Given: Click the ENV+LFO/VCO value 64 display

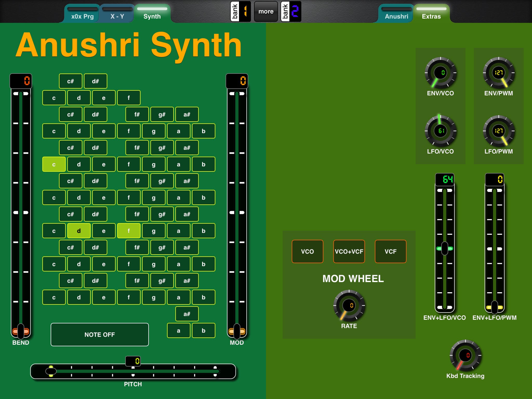Looking at the screenshot, I should (x=445, y=179).
